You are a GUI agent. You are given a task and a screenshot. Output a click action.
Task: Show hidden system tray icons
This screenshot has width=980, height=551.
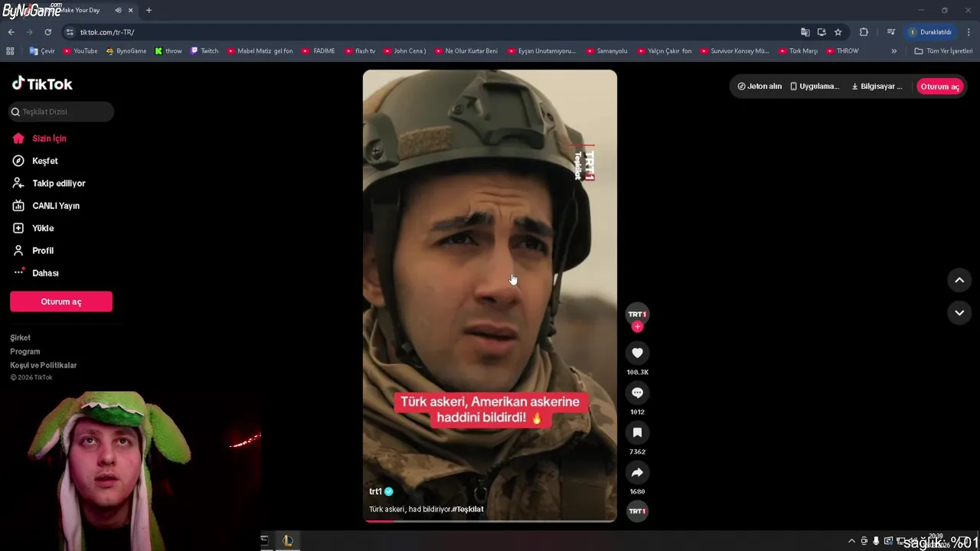coord(851,541)
